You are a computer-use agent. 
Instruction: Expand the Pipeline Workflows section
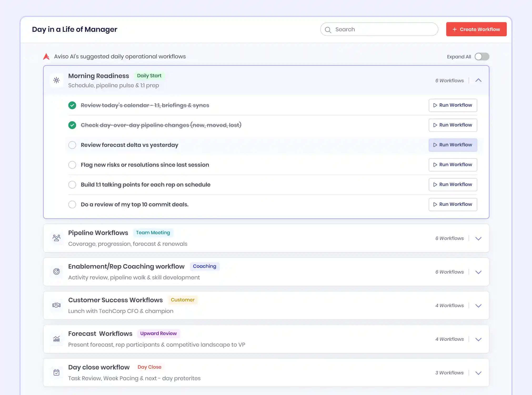click(478, 239)
